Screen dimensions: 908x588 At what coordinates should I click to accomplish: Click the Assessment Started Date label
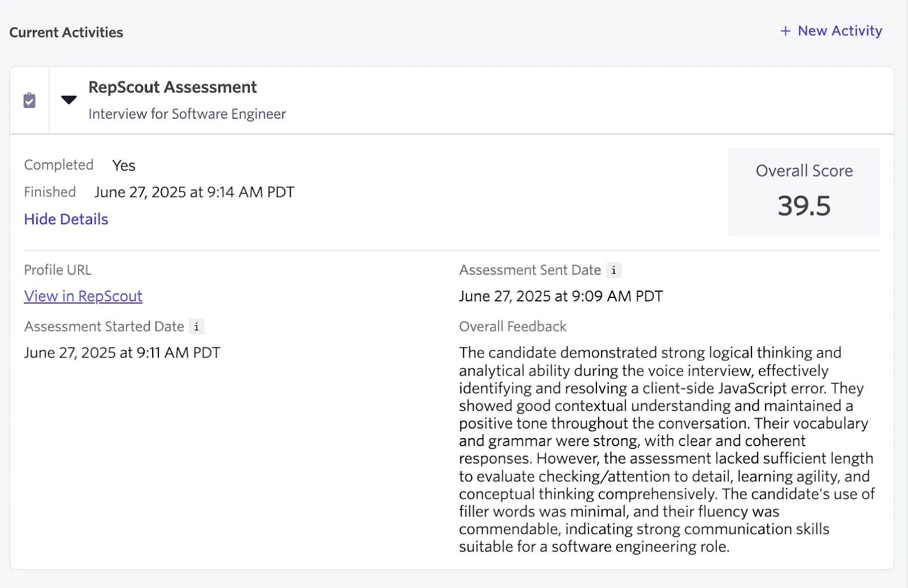[x=104, y=327]
